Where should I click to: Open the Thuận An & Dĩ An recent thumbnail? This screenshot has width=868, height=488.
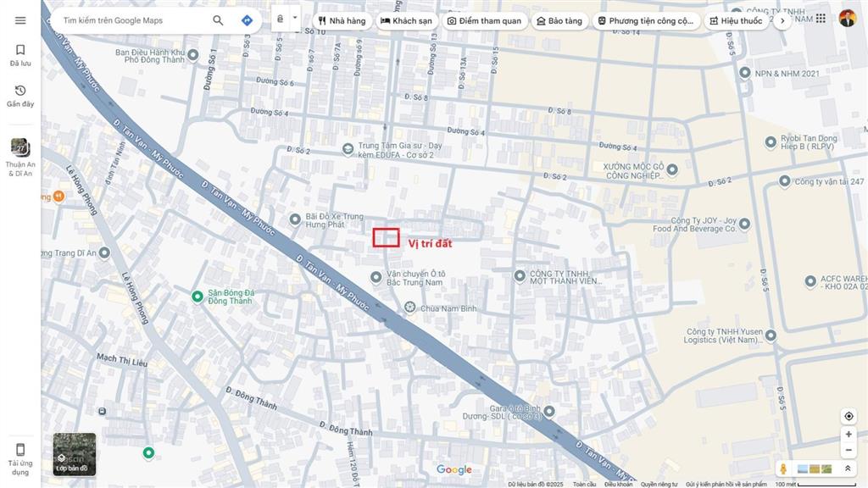pos(20,158)
